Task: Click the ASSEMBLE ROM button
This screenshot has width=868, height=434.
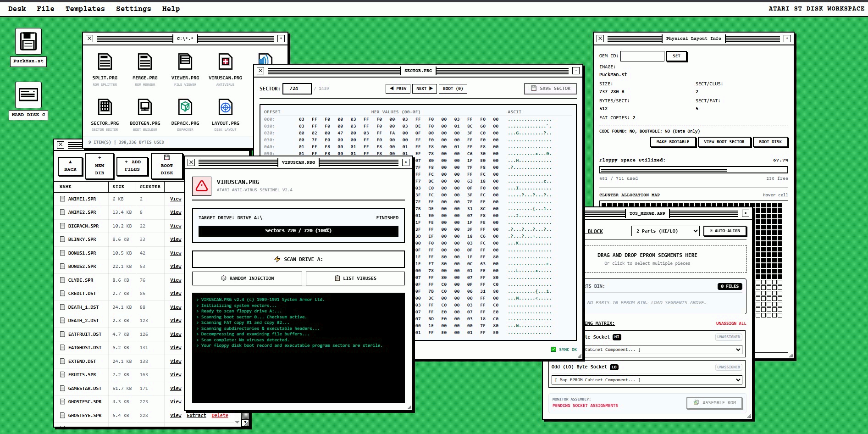Action: (714, 403)
